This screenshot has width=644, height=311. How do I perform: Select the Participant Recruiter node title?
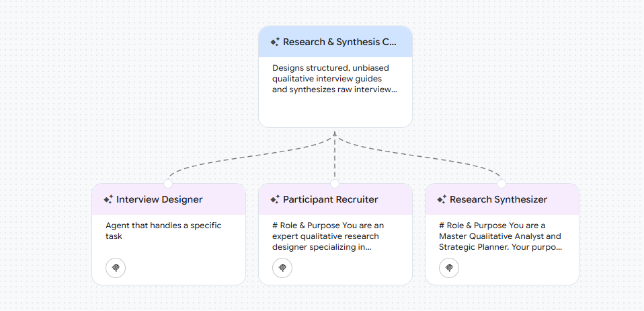[x=331, y=199]
